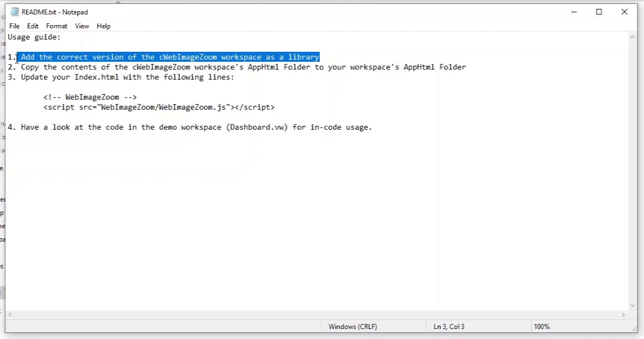Click the vertical scrollbar down arrow
Viewport: 644px width, 339px height.
click(x=632, y=305)
